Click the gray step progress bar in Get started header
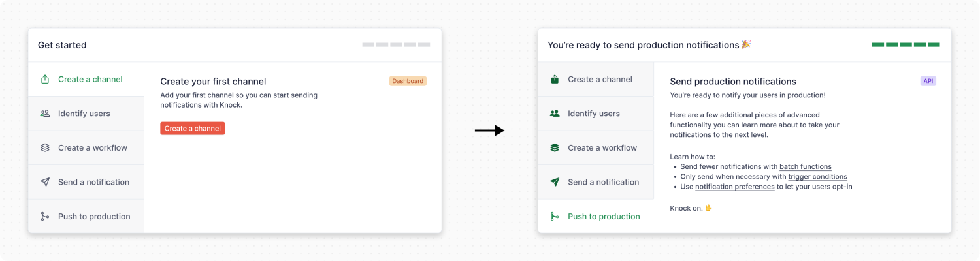 pyautogui.click(x=396, y=45)
